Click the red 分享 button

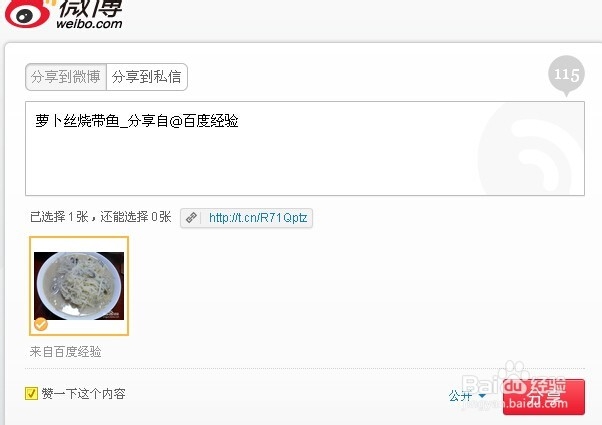[544, 397]
